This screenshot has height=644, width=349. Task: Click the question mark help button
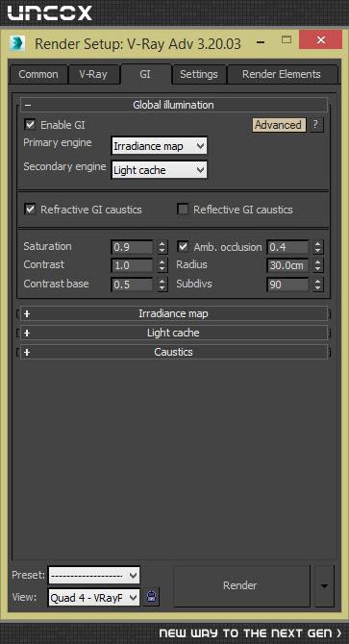tap(315, 124)
